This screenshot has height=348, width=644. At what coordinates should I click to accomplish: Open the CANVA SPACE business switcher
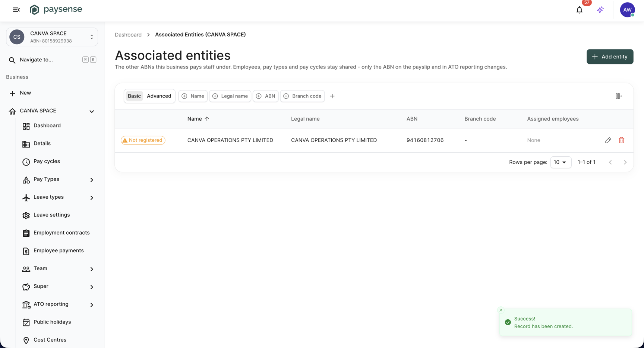click(x=52, y=37)
